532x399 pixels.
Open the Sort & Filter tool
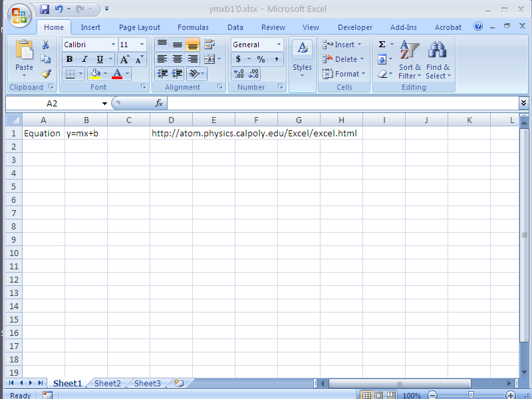tap(410, 59)
